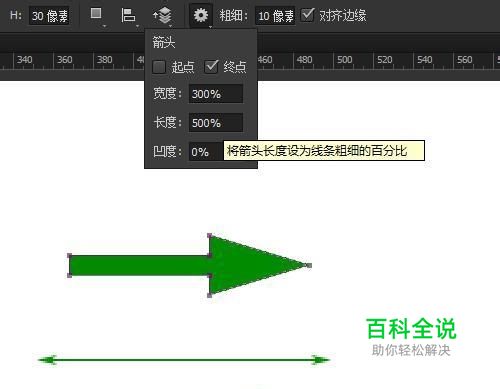Click the 箭头 panel heading
The height and width of the screenshot is (389, 500).
[x=164, y=42]
